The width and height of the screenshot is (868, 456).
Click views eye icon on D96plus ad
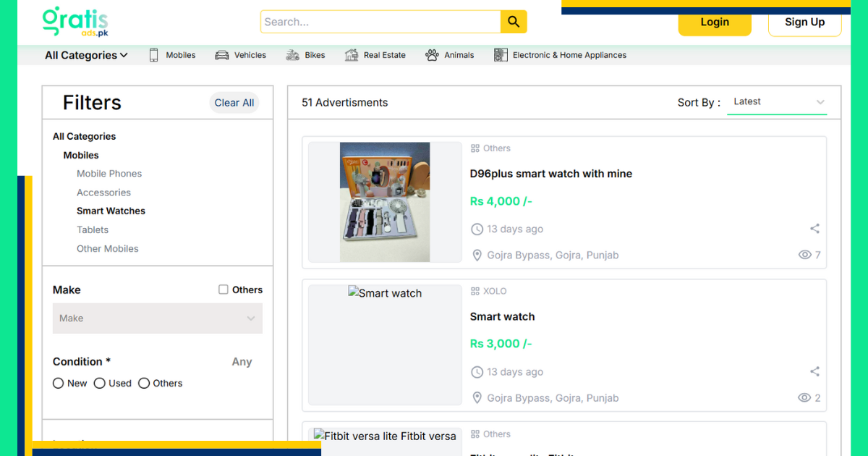[804, 255]
